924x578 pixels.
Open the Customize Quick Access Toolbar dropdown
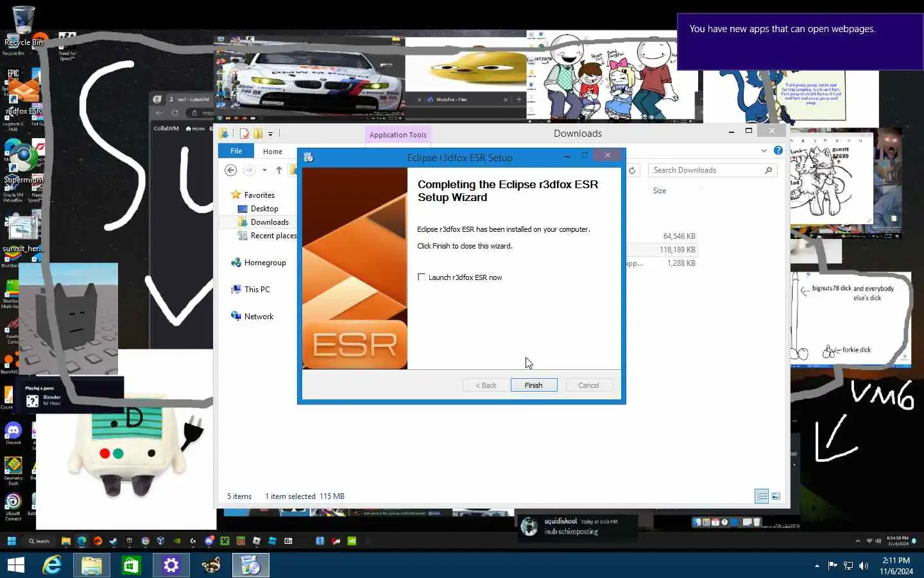click(x=270, y=134)
